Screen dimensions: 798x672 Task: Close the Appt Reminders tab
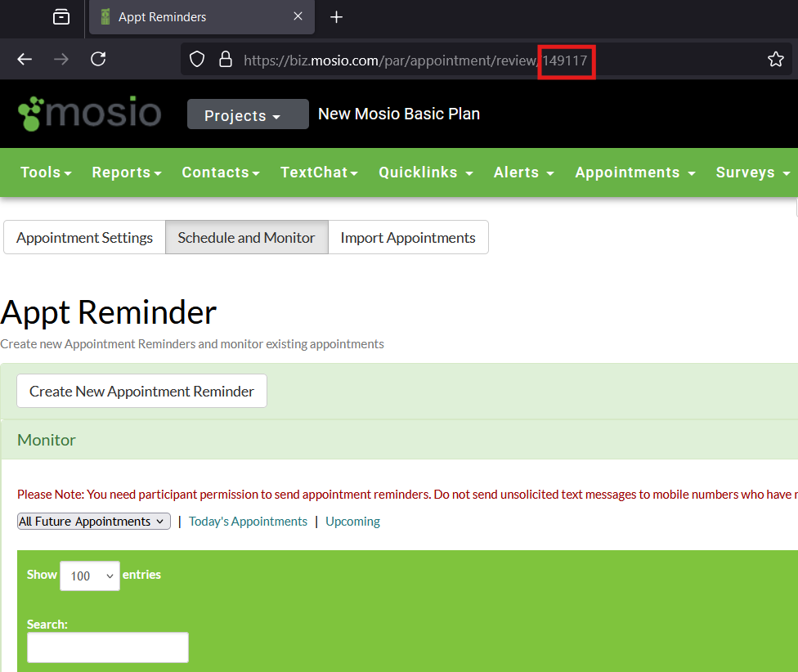click(298, 16)
